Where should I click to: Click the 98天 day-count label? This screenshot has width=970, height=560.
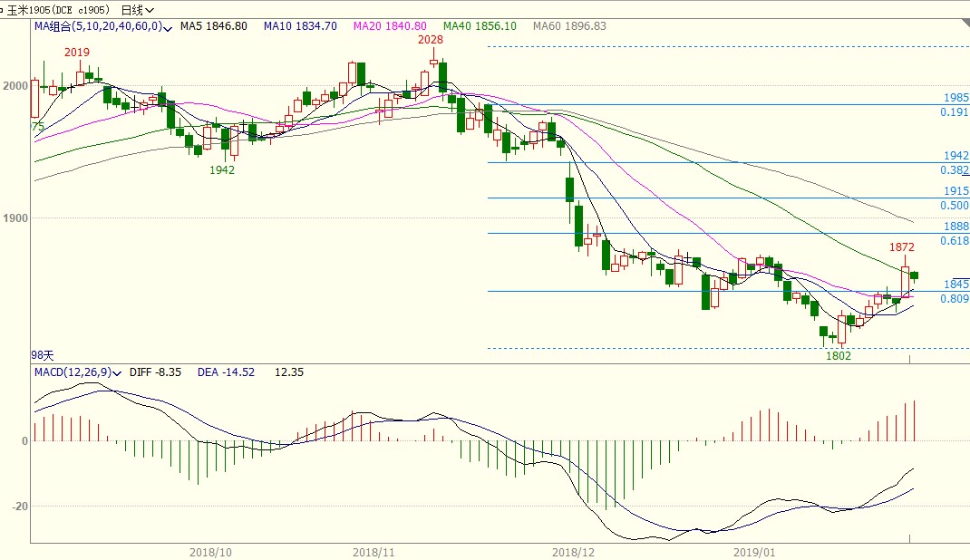(44, 356)
